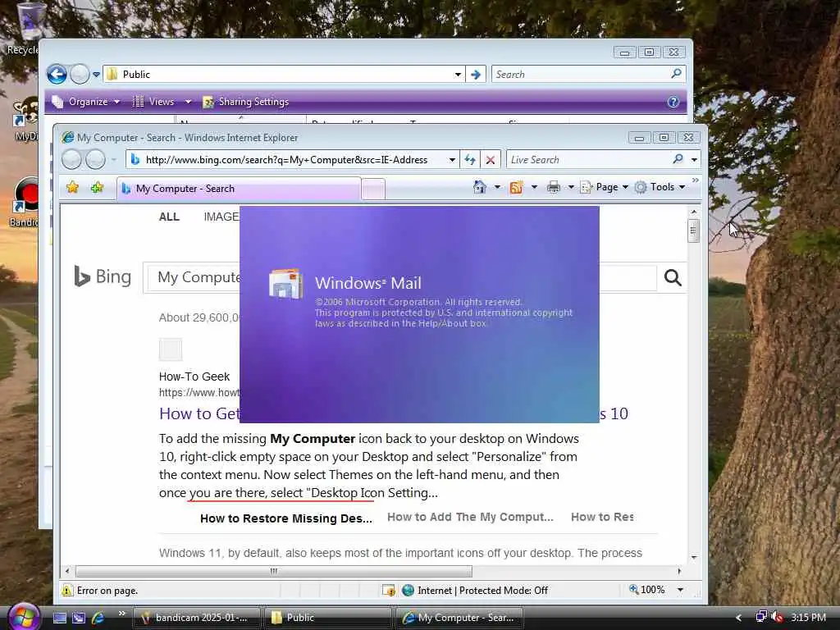Open the Live Search provider dropdown
This screenshot has height=630, width=840.
coord(694,160)
